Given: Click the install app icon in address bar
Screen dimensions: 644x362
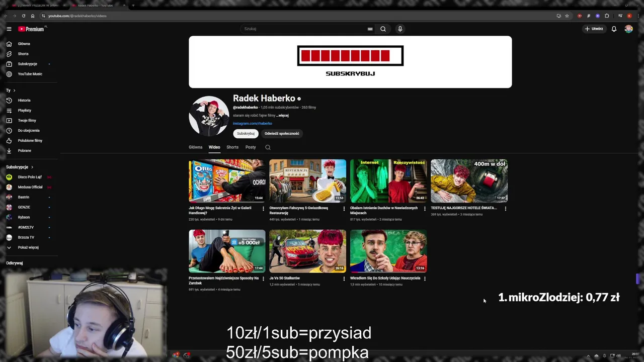Looking at the screenshot, I should (558, 16).
